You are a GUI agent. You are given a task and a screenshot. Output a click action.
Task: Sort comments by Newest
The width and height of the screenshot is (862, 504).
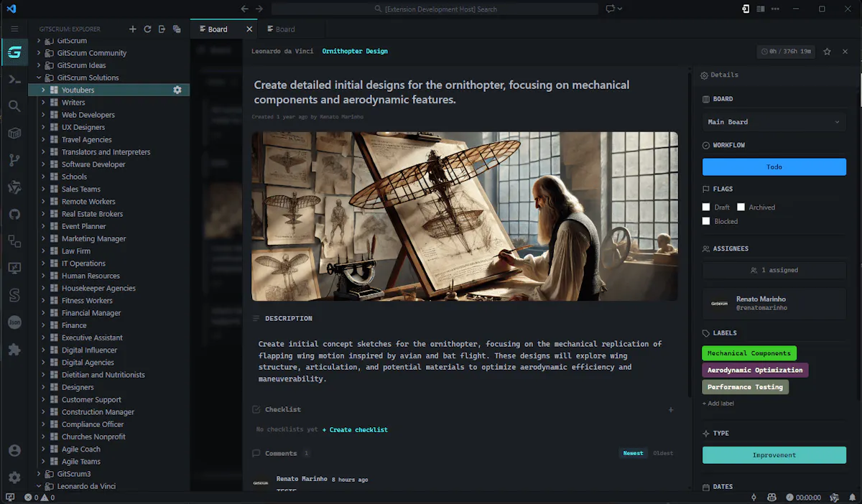633,453
